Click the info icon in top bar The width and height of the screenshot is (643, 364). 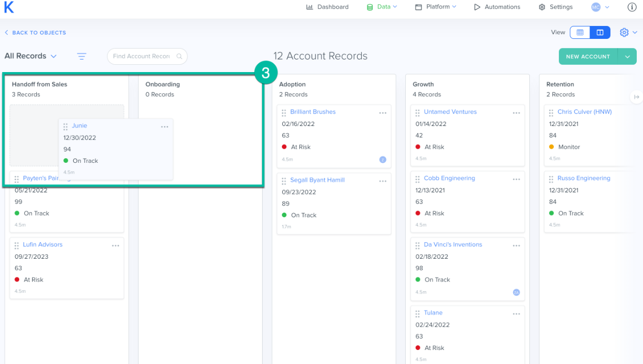click(632, 7)
